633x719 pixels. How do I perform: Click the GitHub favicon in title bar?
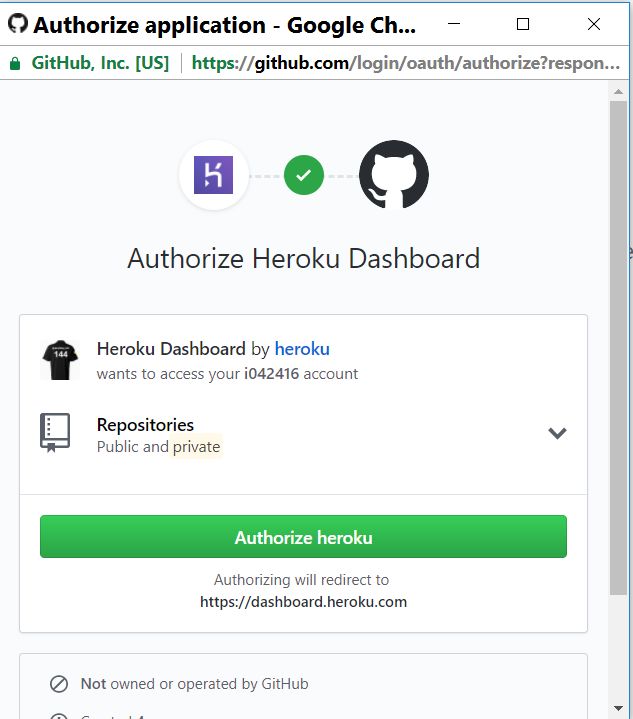[x=18, y=23]
